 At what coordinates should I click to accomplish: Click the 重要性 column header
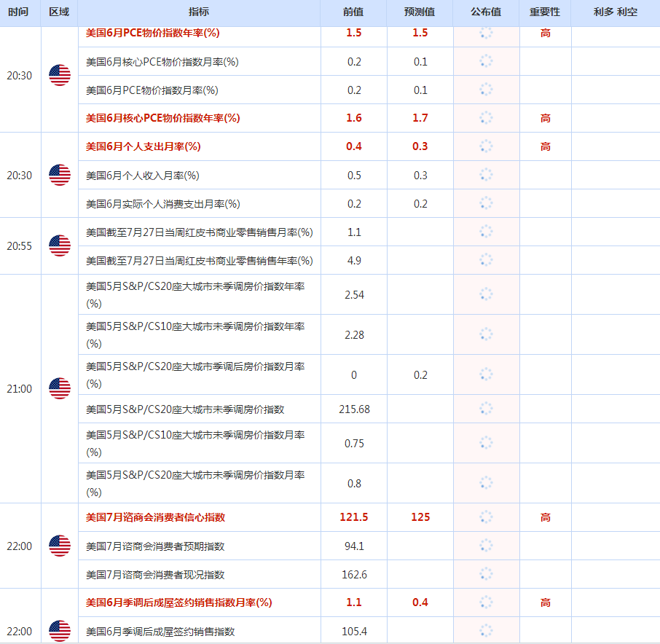click(545, 12)
